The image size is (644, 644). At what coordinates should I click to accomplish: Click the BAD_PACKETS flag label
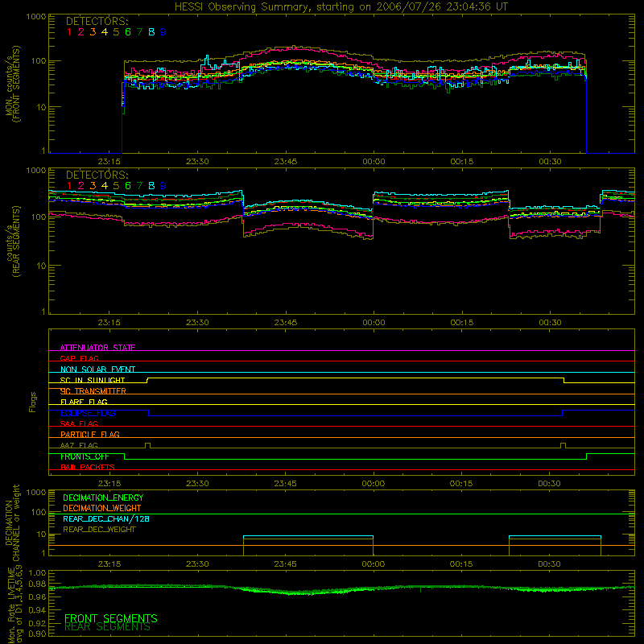pos(88,468)
